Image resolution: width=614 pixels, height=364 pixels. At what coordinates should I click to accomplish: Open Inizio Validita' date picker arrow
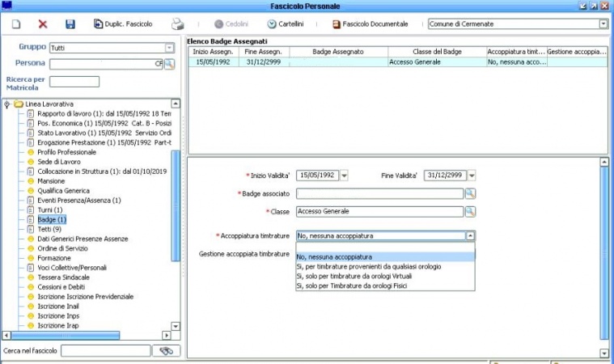pos(344,175)
